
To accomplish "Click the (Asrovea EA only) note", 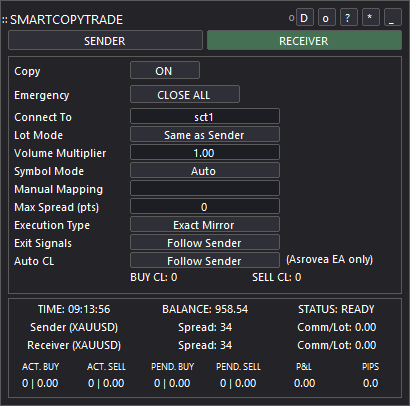I will click(330, 260).
